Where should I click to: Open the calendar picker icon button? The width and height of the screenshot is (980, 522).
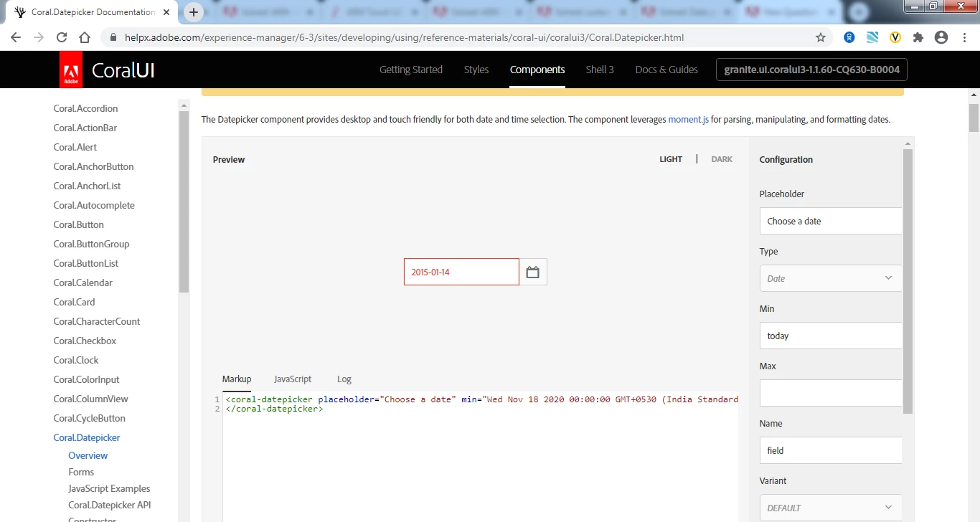[x=533, y=272]
